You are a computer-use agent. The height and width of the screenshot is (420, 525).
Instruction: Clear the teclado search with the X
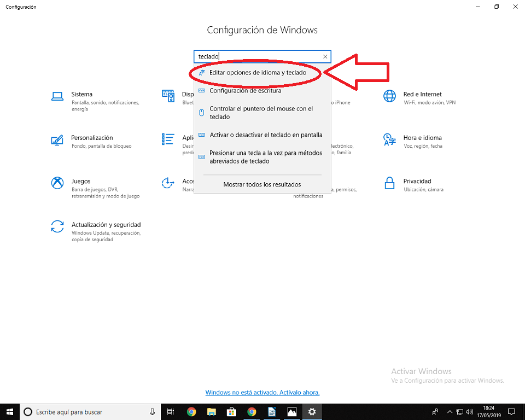325,56
